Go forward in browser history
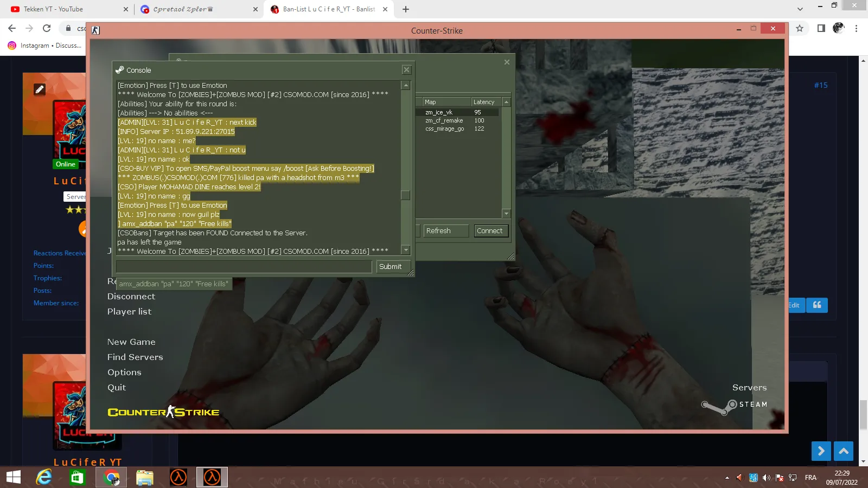The image size is (868, 488). coord(29,28)
